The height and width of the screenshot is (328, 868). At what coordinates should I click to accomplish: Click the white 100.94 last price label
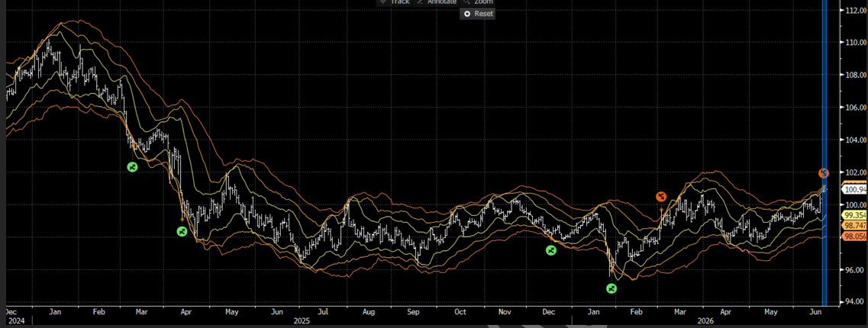tap(855, 190)
